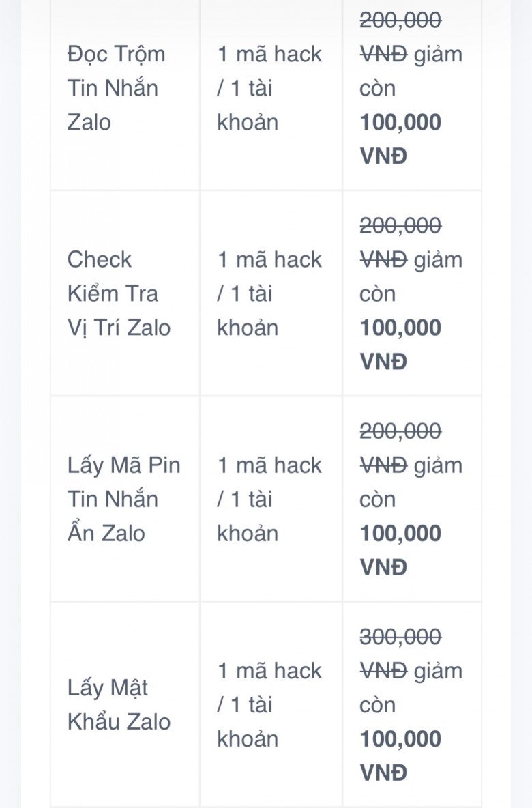Select the "Lấy Mật Khẩu Zalo" service name

(119, 705)
